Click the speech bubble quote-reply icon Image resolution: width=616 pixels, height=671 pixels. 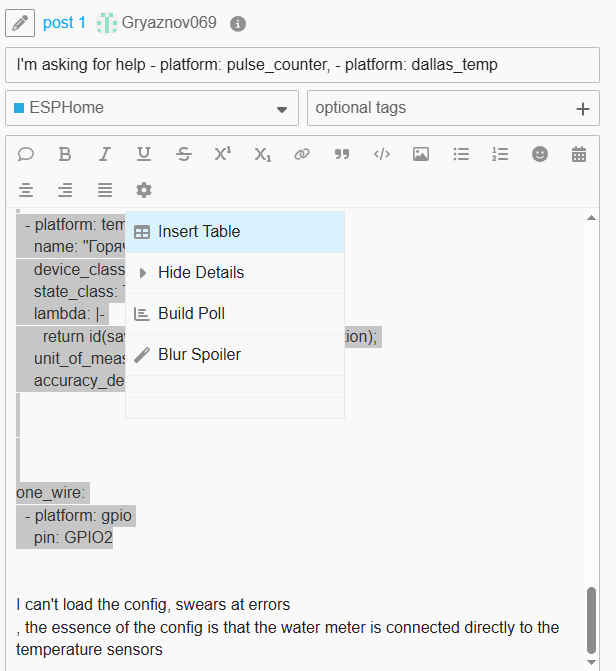point(26,154)
